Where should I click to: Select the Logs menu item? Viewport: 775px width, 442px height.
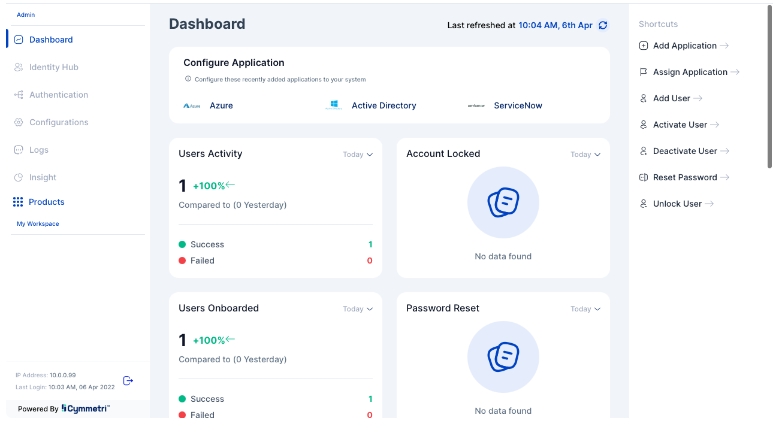pyautogui.click(x=38, y=150)
